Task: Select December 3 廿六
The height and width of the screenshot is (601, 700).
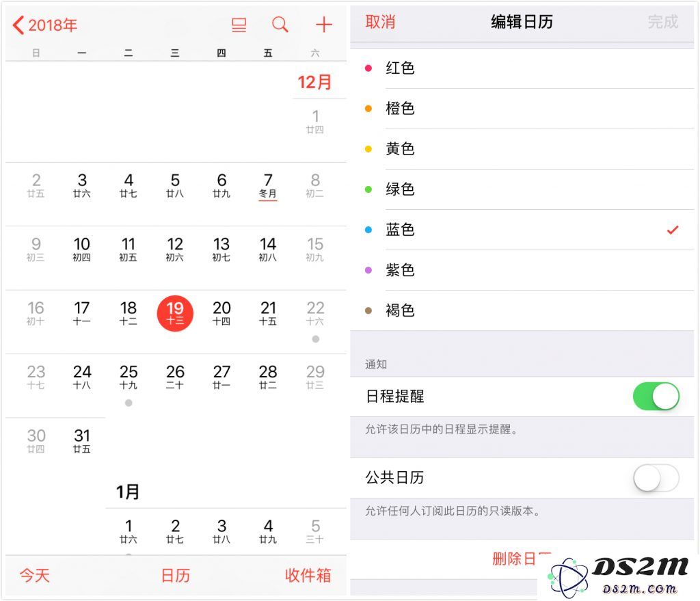Action: [x=82, y=185]
